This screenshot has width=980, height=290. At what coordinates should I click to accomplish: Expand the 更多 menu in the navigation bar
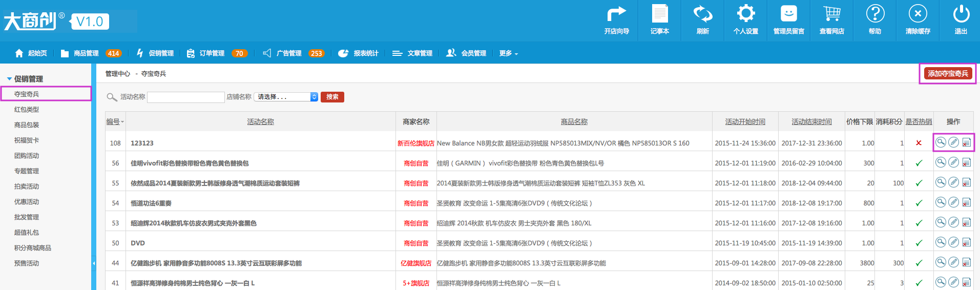508,53
